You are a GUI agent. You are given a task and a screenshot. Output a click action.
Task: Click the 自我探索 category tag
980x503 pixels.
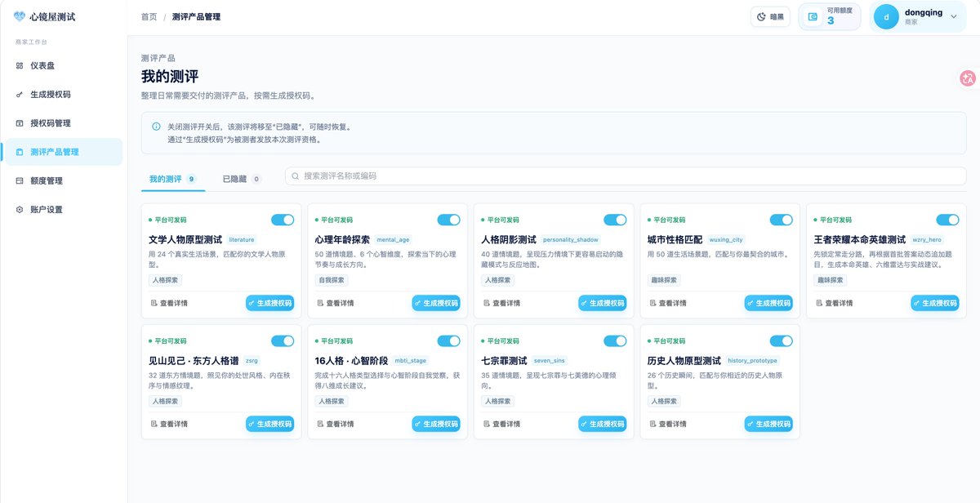pyautogui.click(x=331, y=280)
